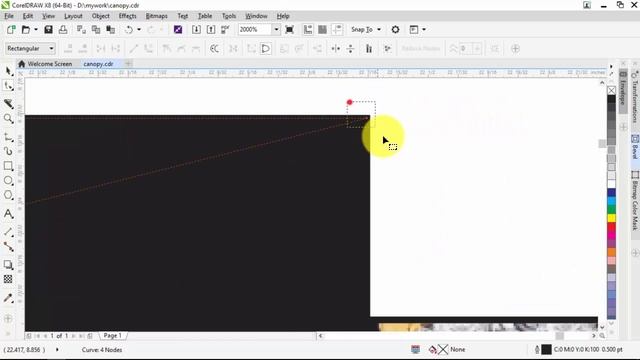
Task: Click the Import icon
Action: tap(196, 29)
